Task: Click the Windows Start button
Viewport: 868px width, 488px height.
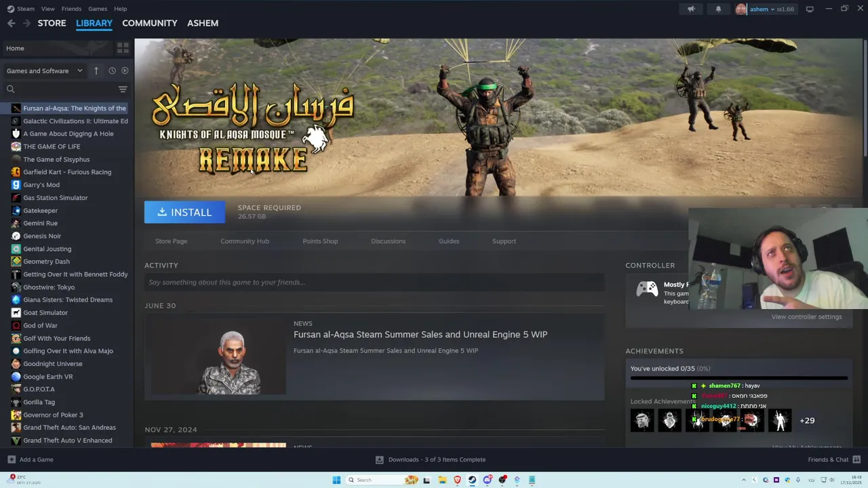Action: pyautogui.click(x=336, y=480)
